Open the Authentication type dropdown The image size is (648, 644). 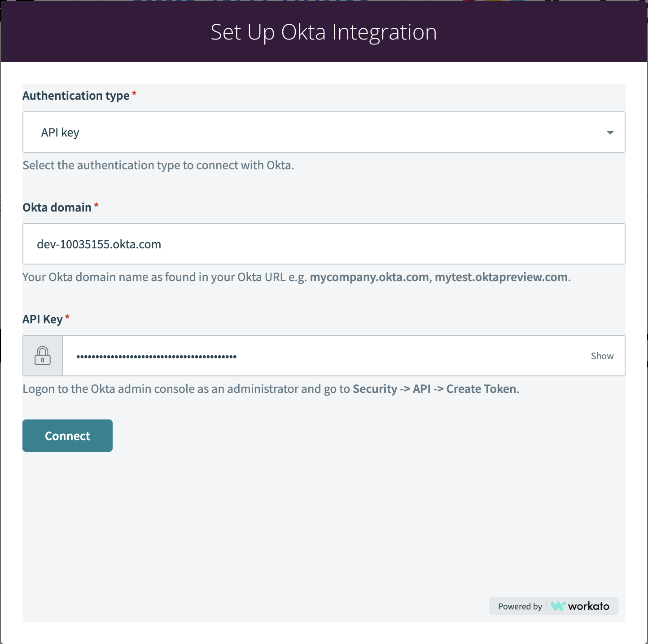[324, 132]
